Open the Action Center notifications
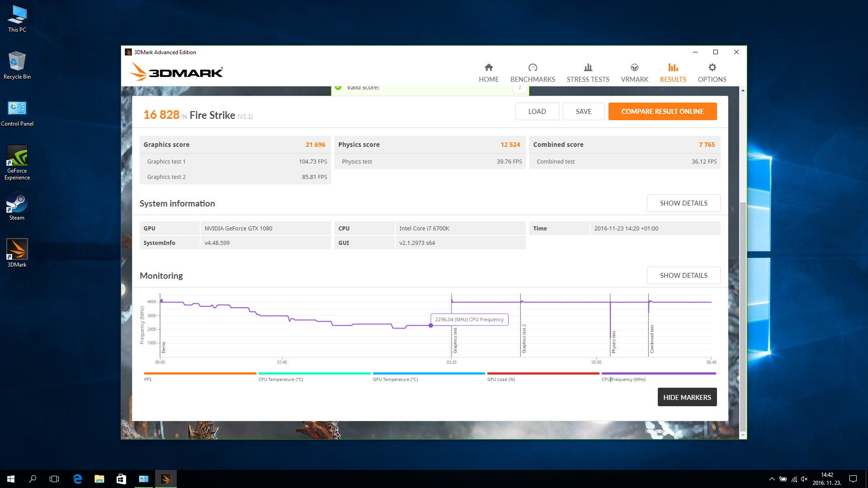This screenshot has height=488, width=868. (853, 479)
